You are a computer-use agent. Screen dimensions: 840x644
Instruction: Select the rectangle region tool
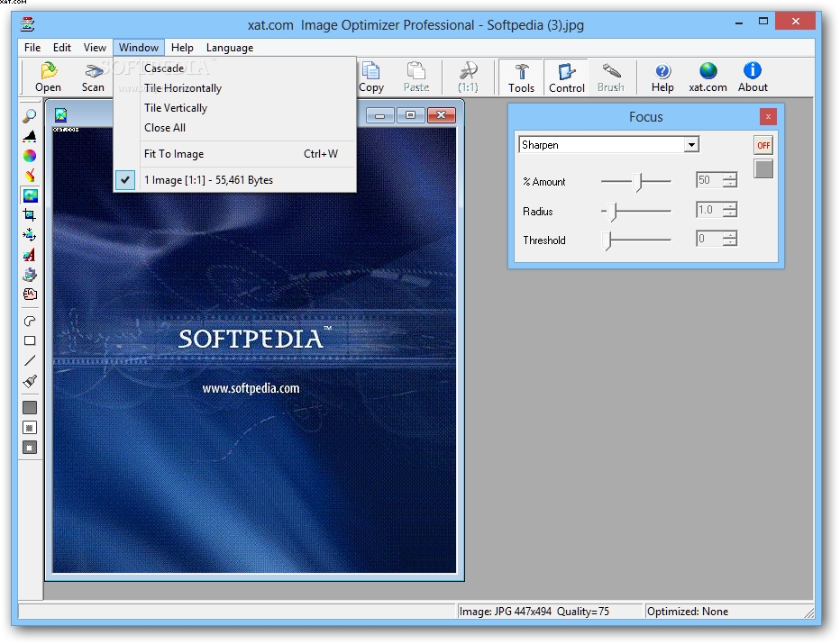pos(30,340)
